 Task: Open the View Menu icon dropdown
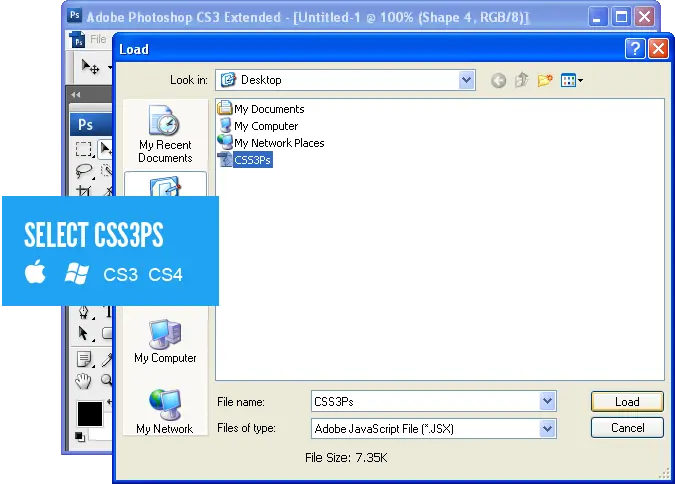(572, 80)
